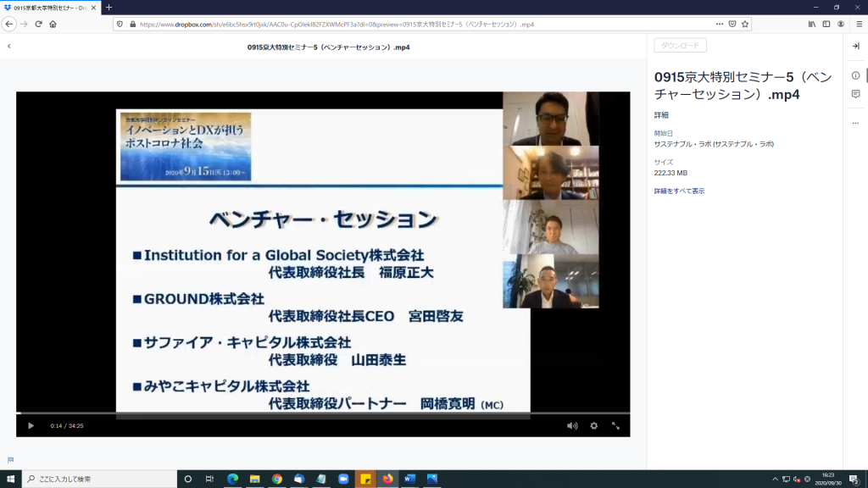Open Zoom app from taskbar

tap(343, 479)
